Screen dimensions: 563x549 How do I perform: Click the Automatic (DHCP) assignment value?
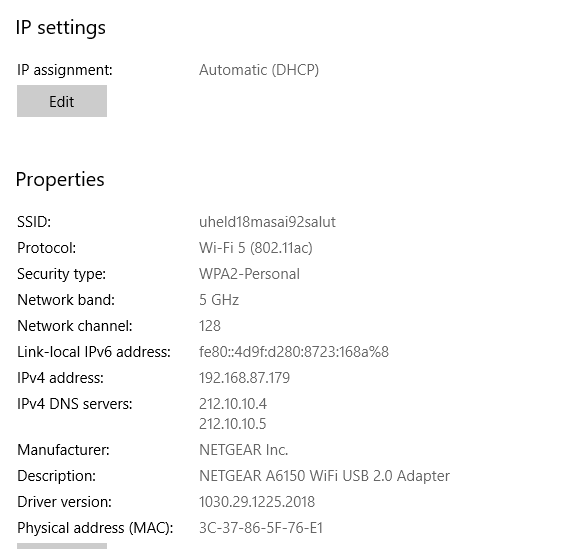click(259, 70)
